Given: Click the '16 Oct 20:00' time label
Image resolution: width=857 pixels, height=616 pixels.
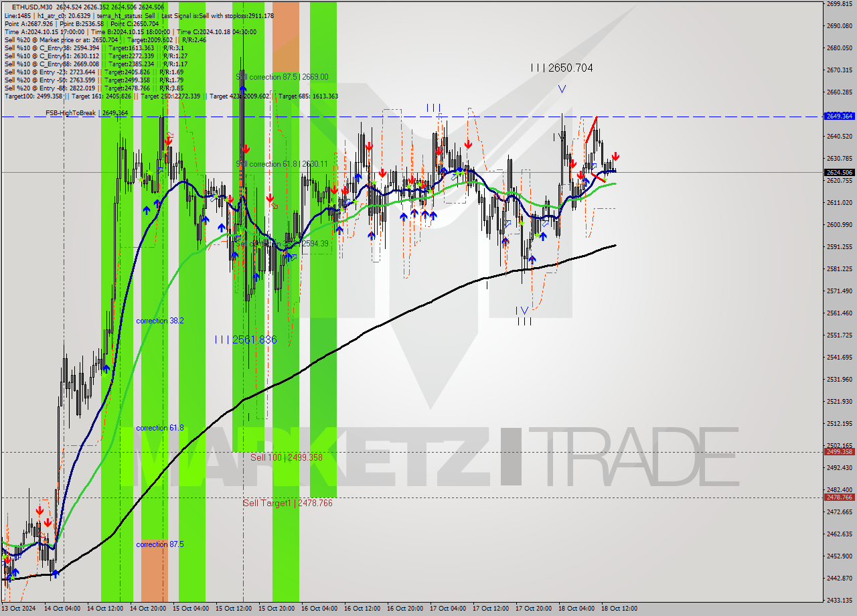Looking at the screenshot, I should 406,609.
